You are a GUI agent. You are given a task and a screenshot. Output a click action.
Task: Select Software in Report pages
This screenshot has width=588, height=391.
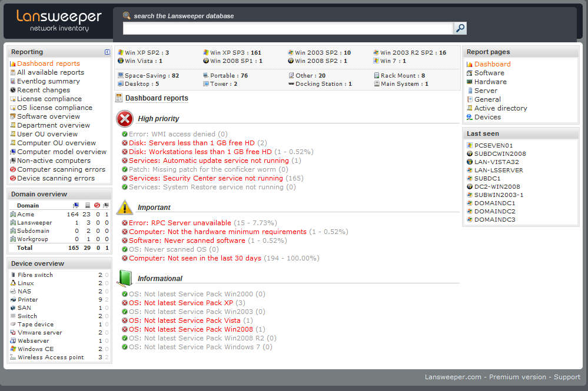click(x=489, y=73)
